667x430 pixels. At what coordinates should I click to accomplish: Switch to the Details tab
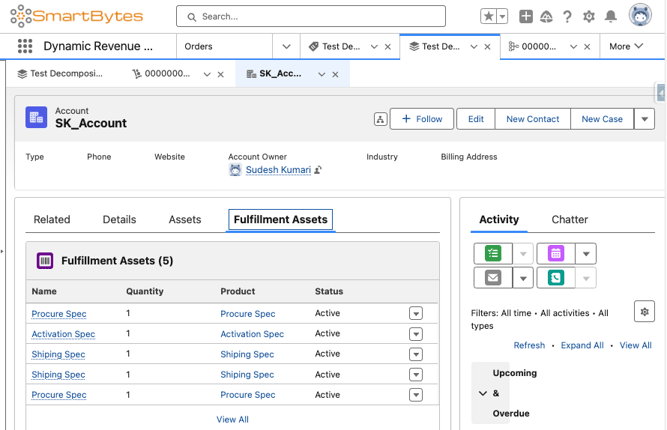tap(119, 220)
